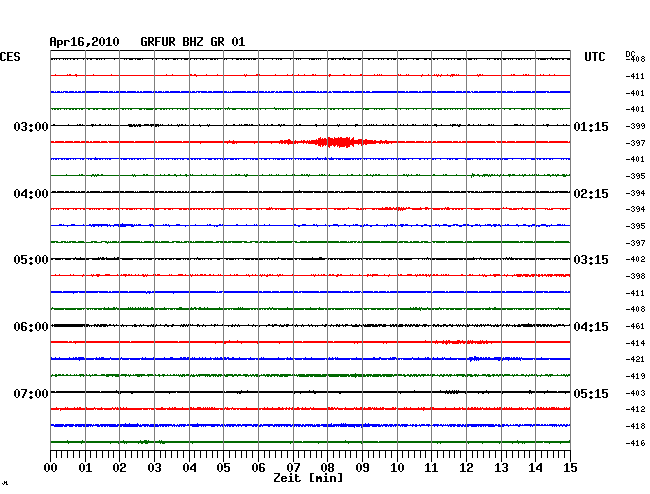Screen dimensions: 650x494
Task: Click the DC offset value -419
Action: [635, 376]
